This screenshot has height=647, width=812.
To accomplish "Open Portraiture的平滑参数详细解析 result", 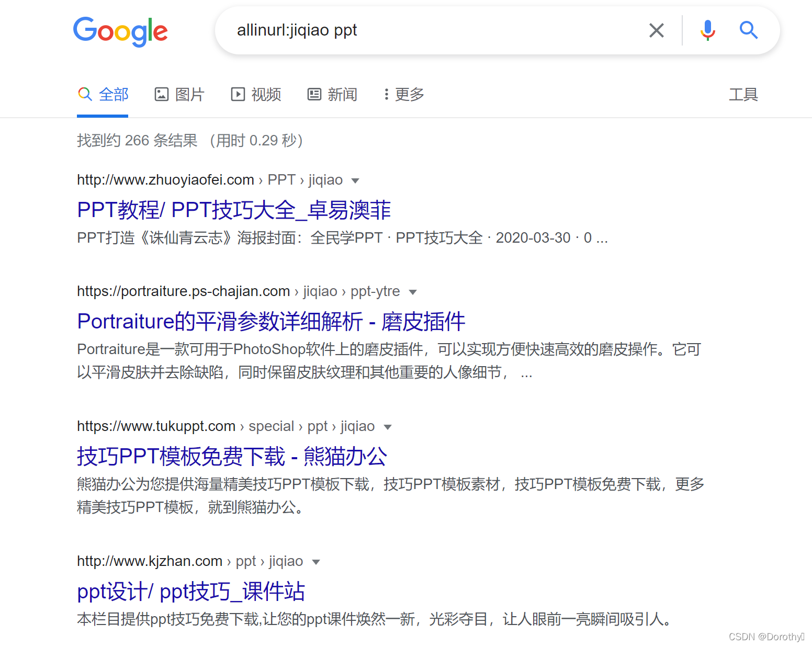I will tap(271, 322).
